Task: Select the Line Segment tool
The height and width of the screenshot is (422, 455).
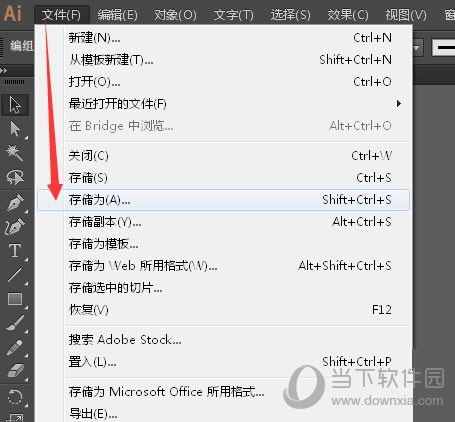Action: [x=15, y=275]
